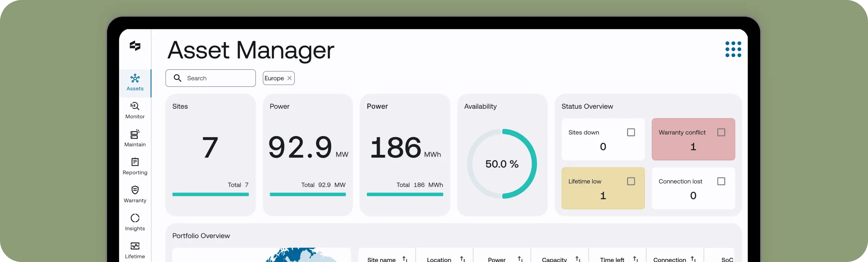Click the "Availability" card title
The height and width of the screenshot is (262, 868).
coord(480,106)
